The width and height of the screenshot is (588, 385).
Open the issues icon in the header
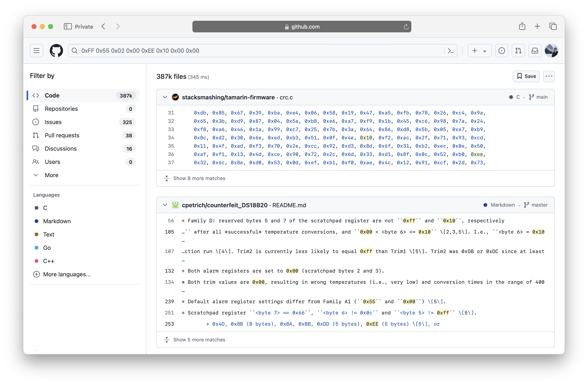pos(502,51)
